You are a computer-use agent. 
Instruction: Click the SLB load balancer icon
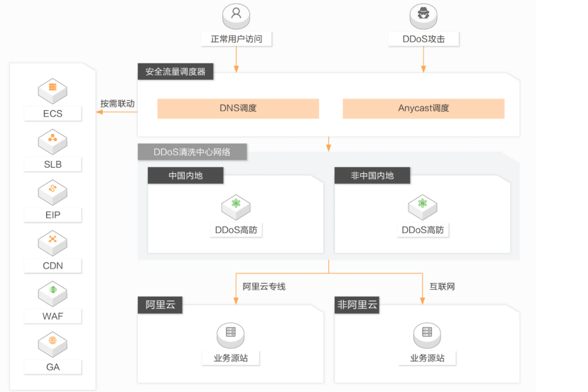(53, 141)
